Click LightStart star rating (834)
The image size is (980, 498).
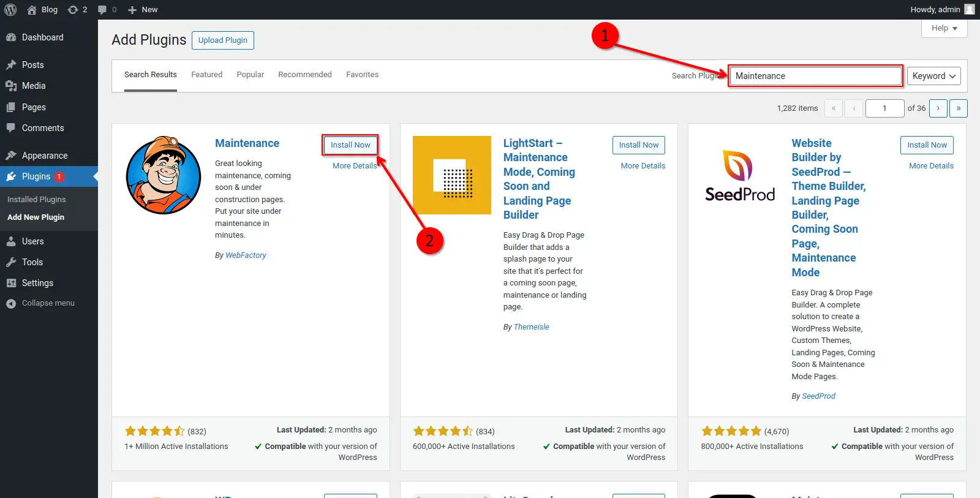454,431
